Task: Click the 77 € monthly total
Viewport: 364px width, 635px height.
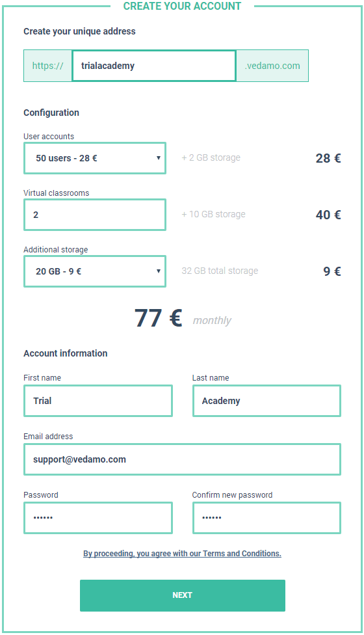Action: 183,318
